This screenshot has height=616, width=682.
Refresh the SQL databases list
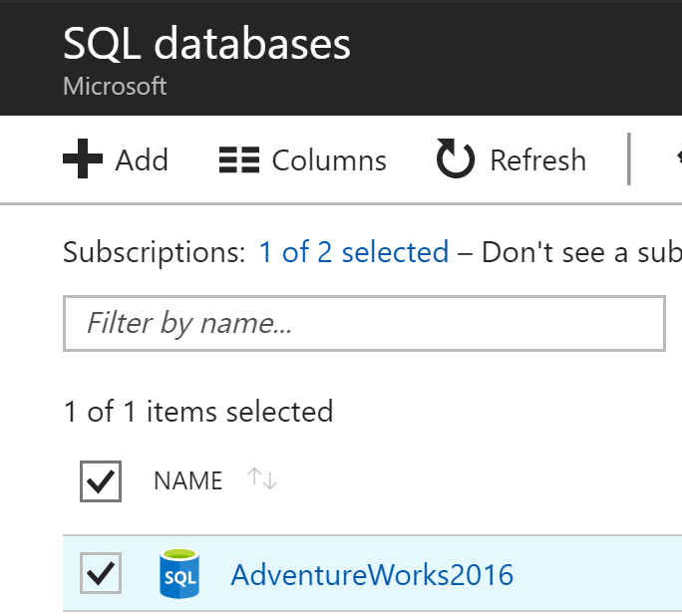[538, 159]
